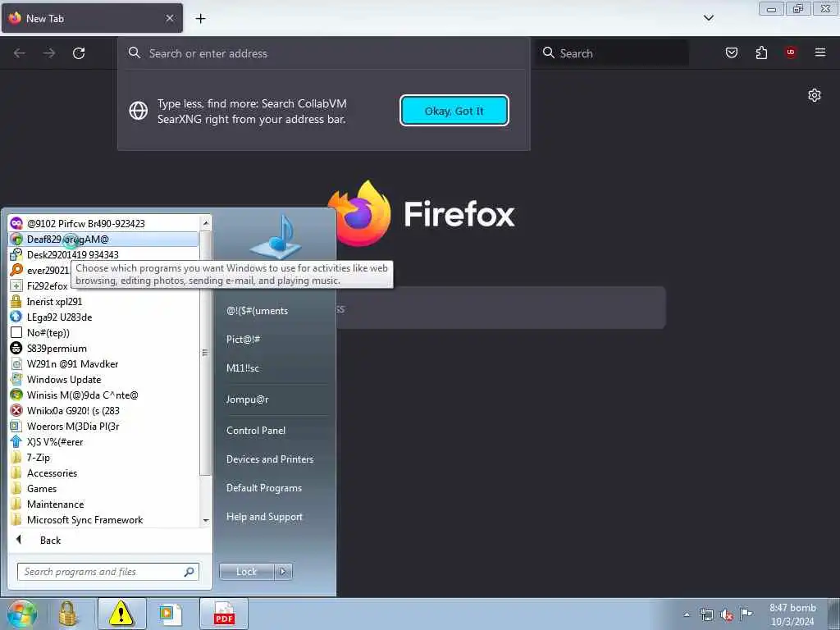Open Default Programs
840x630 pixels.
[x=263, y=488]
